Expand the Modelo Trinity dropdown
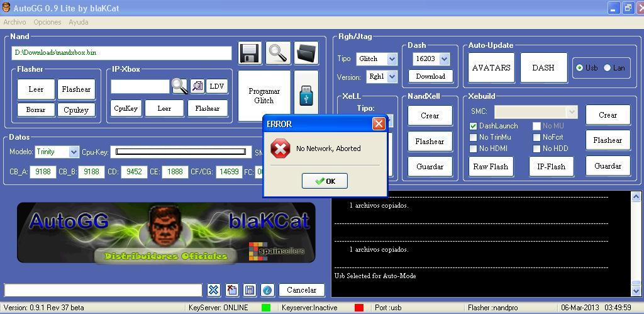644x314 pixels. click(x=74, y=152)
